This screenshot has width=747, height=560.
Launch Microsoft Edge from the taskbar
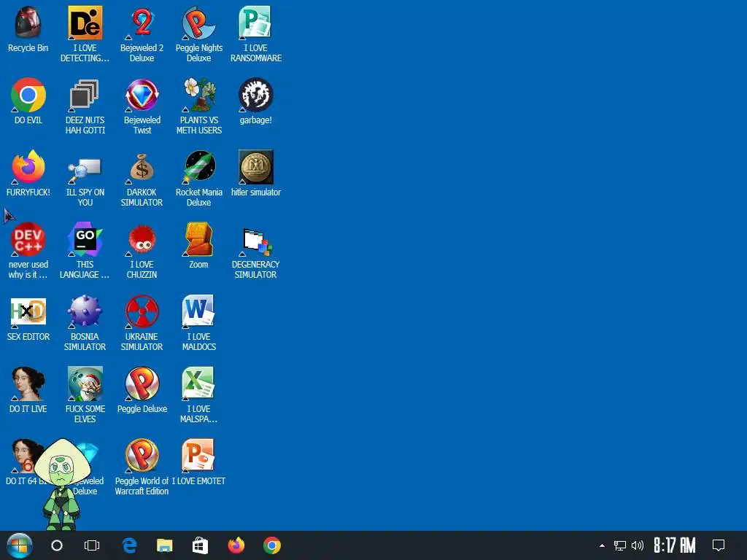tap(129, 545)
